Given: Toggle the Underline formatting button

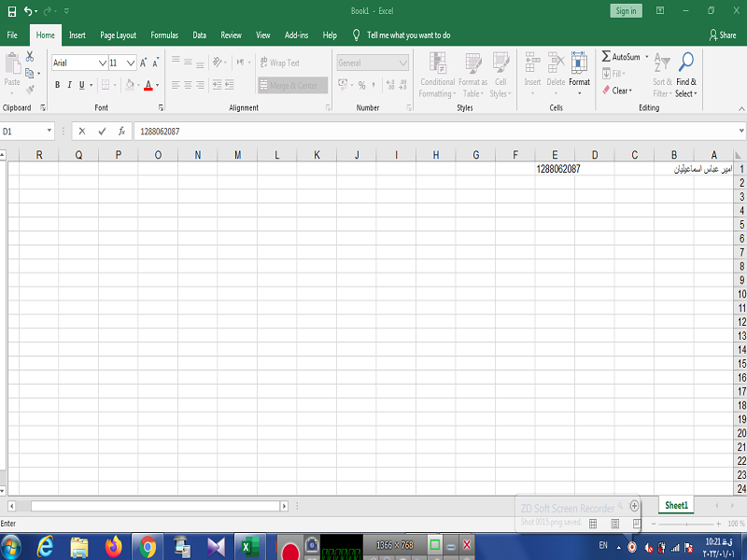Looking at the screenshot, I should (x=82, y=85).
